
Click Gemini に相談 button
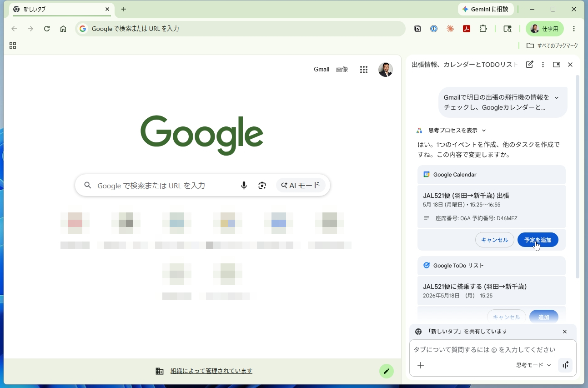click(486, 9)
